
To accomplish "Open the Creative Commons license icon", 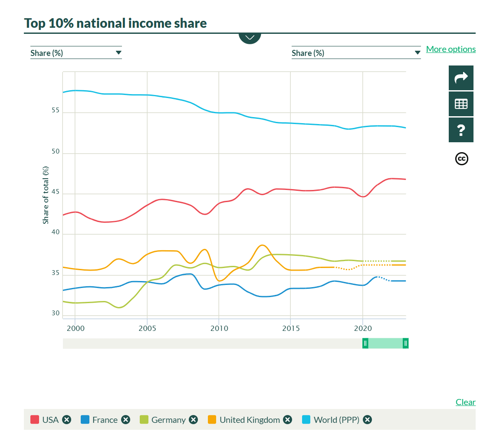I will [x=461, y=159].
